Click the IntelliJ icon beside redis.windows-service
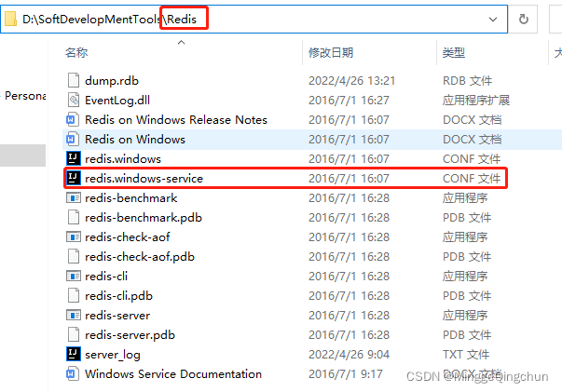 [74, 178]
